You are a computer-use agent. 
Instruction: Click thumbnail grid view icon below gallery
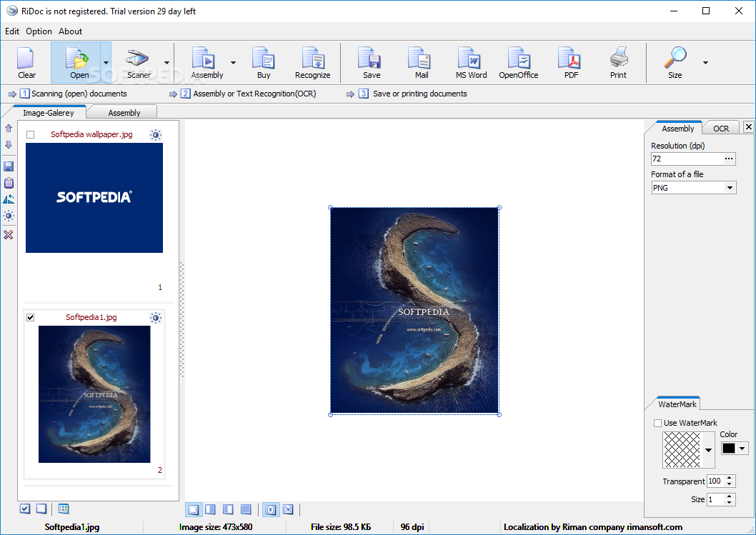[x=63, y=509]
